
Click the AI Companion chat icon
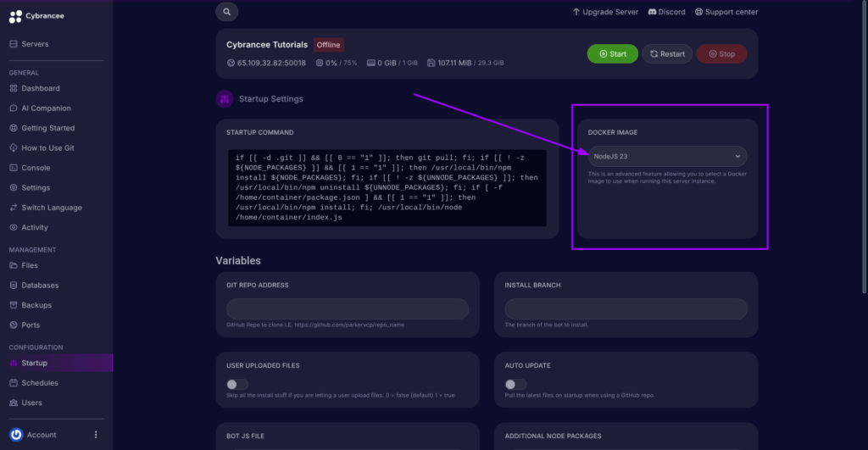coord(14,108)
